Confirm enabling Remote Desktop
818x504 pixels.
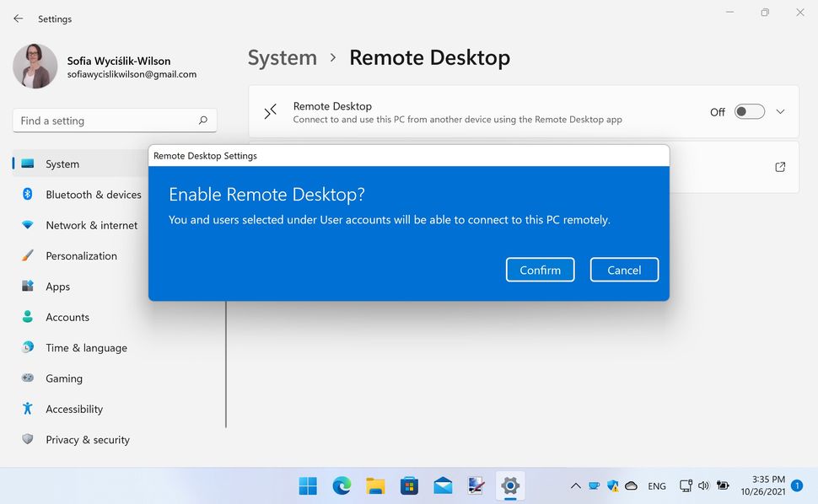(x=540, y=270)
